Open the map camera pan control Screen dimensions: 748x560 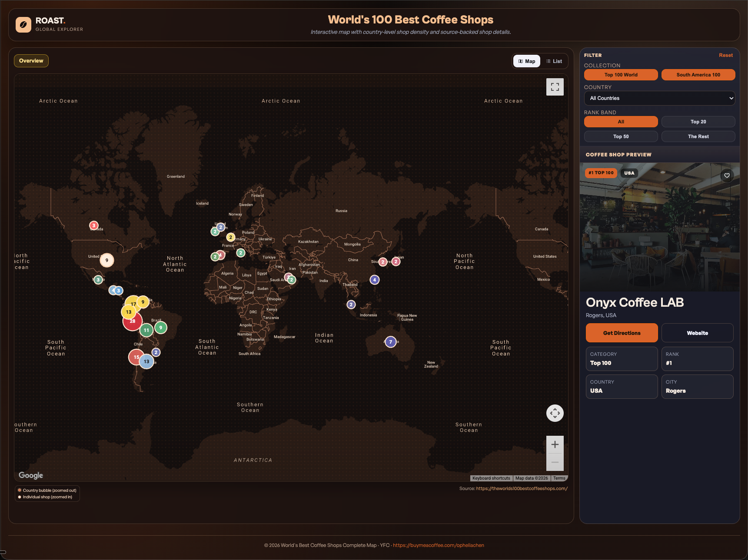click(x=555, y=413)
